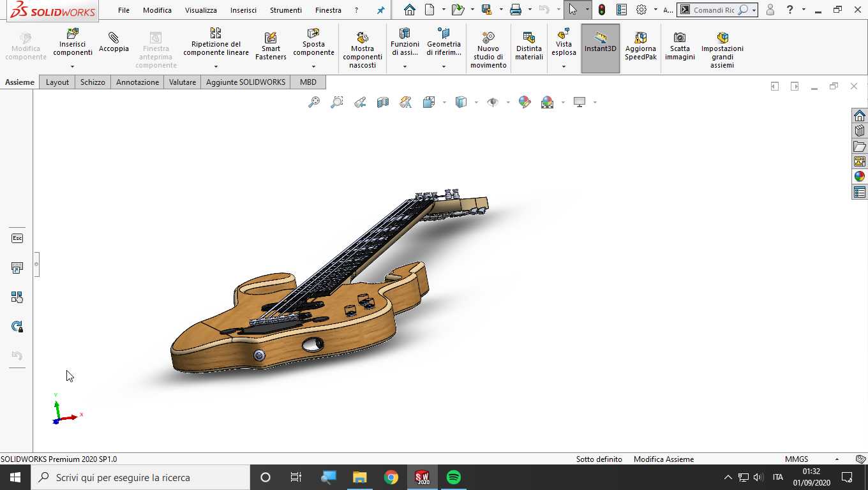Toggle the feature manager panel handle
This screenshot has width=868, height=490.
[36, 264]
